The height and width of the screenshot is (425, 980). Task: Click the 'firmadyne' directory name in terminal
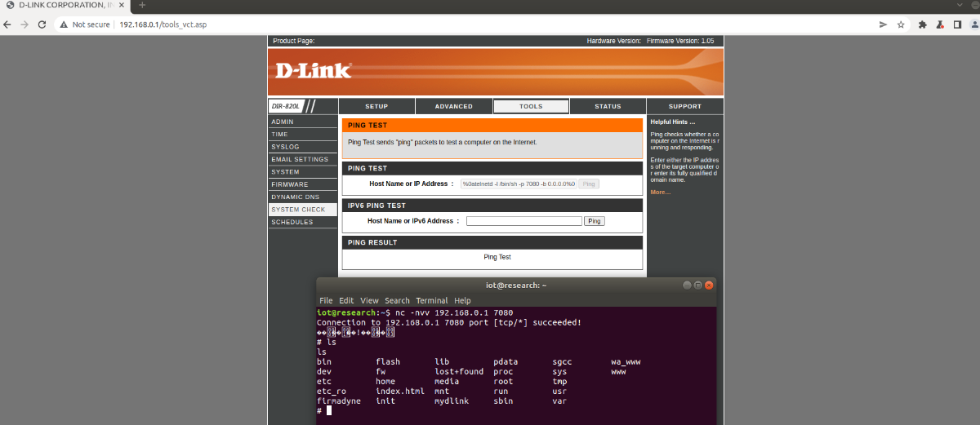tap(338, 401)
